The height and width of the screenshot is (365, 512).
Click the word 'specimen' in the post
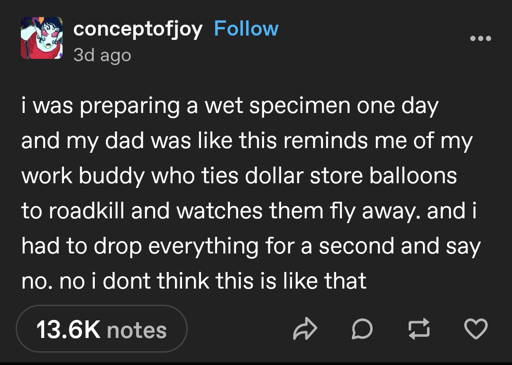pos(300,107)
